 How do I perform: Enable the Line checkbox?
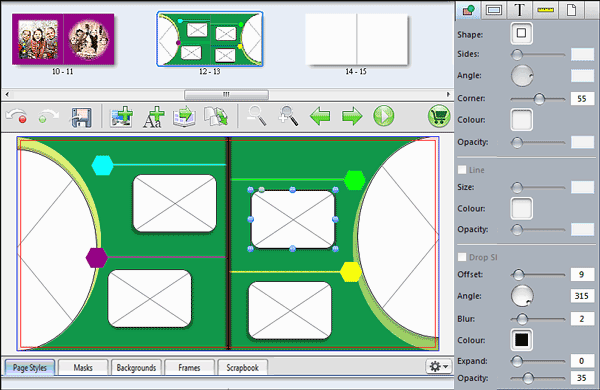click(x=462, y=170)
